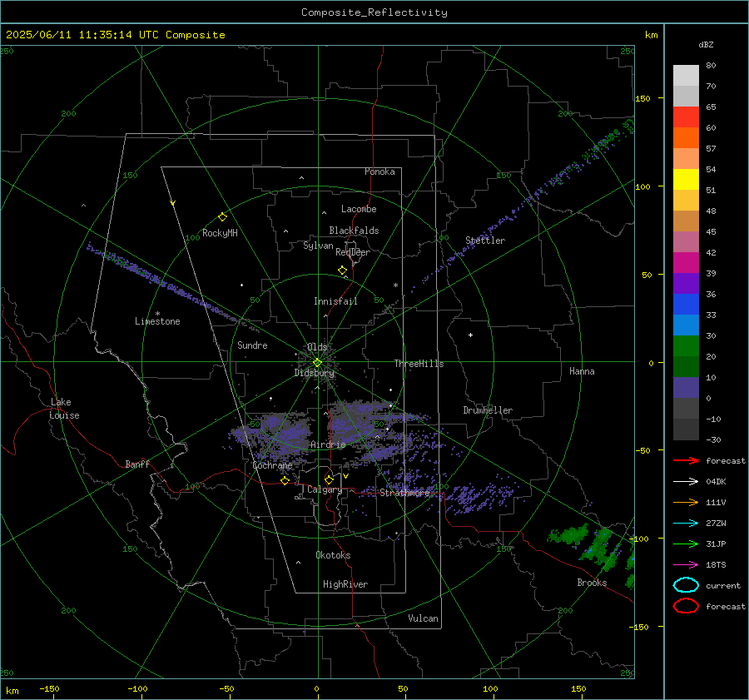
Task: Click the Calgary city label
Action: (325, 489)
